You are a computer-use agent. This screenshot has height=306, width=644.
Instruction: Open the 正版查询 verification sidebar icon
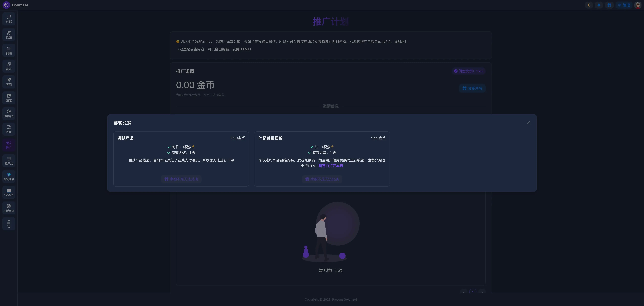tap(9, 208)
